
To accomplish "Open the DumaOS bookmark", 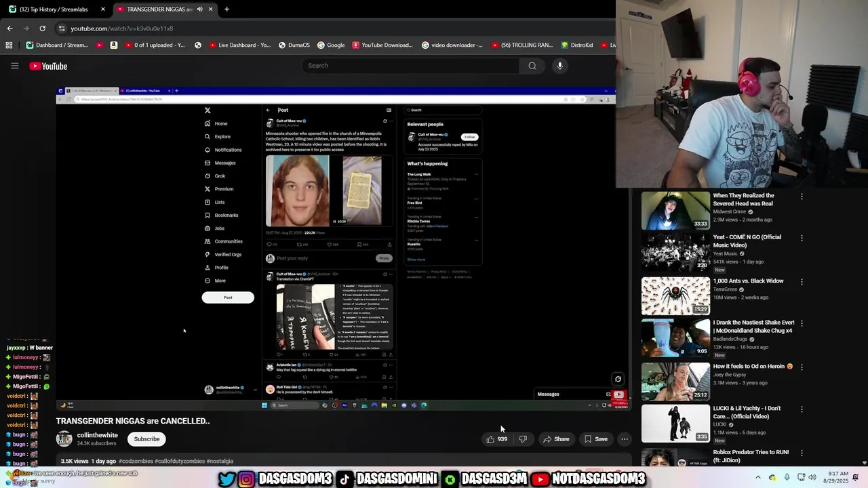I will [294, 45].
